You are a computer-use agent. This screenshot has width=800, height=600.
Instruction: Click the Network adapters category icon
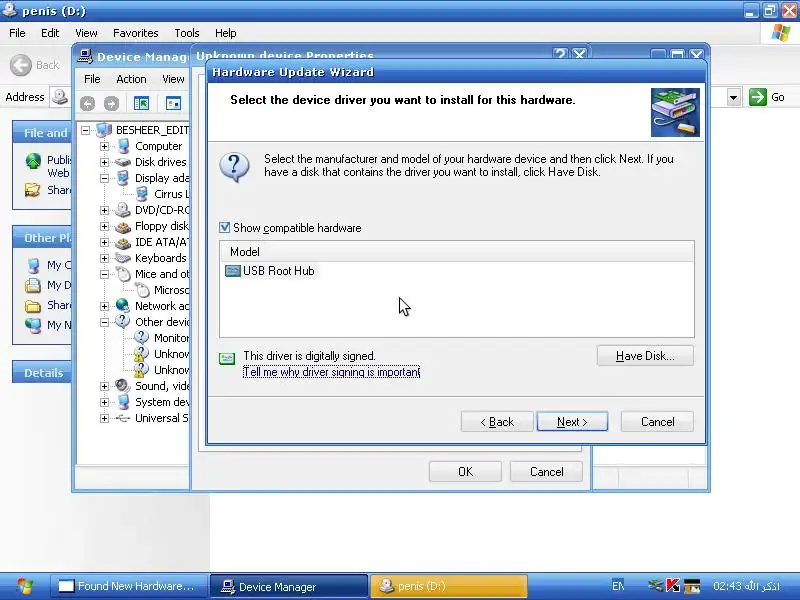click(122, 306)
